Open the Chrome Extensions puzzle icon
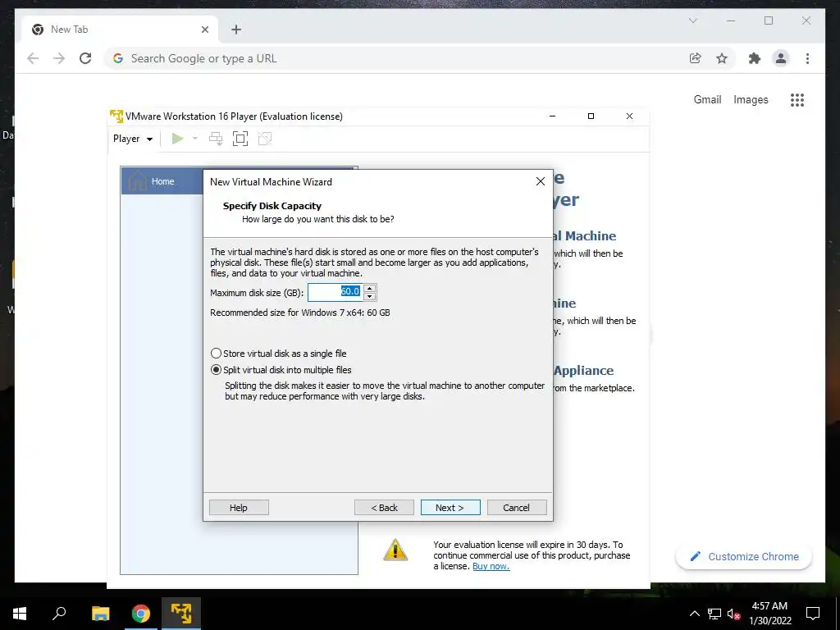840x630 pixels. tap(755, 58)
